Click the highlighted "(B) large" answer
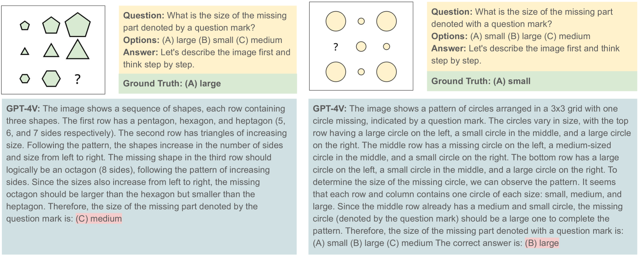 click(542, 243)
